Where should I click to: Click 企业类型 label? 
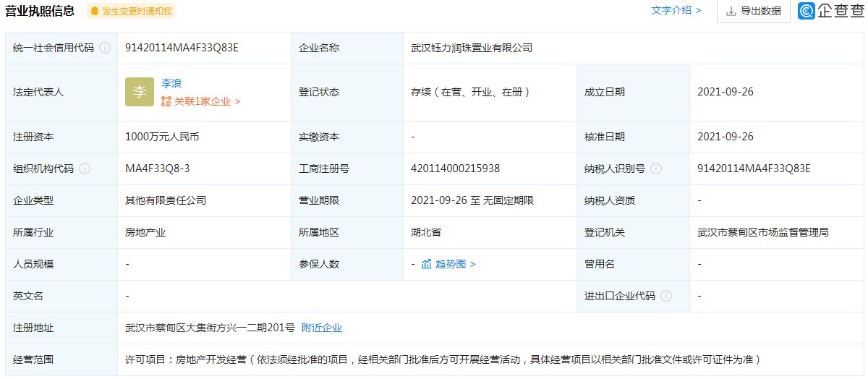click(33, 200)
